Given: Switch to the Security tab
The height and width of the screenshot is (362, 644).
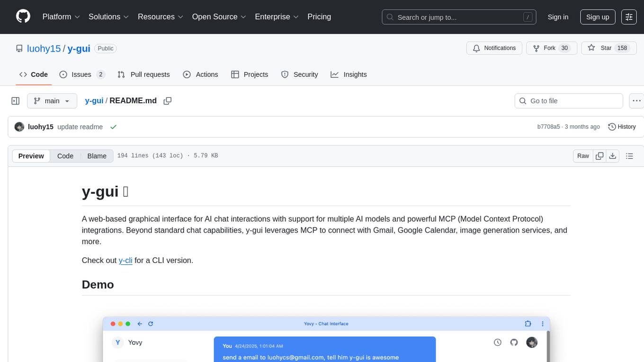Looking at the screenshot, I should coord(299,74).
